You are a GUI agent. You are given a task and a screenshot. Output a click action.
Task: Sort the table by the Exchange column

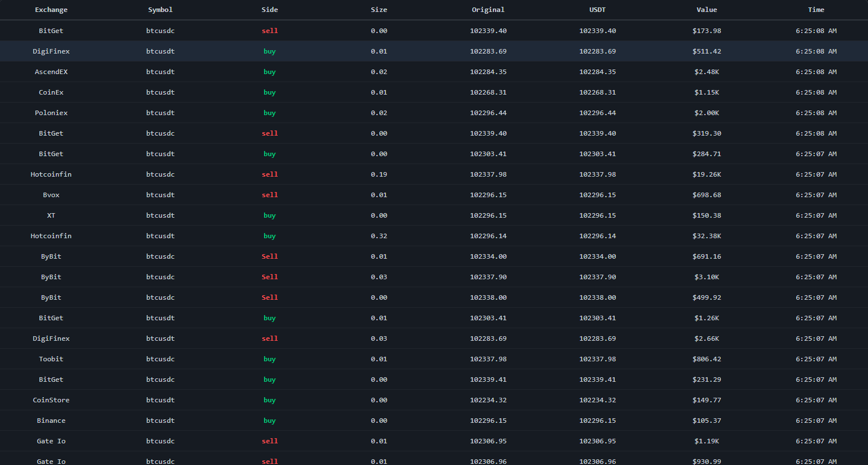click(51, 10)
